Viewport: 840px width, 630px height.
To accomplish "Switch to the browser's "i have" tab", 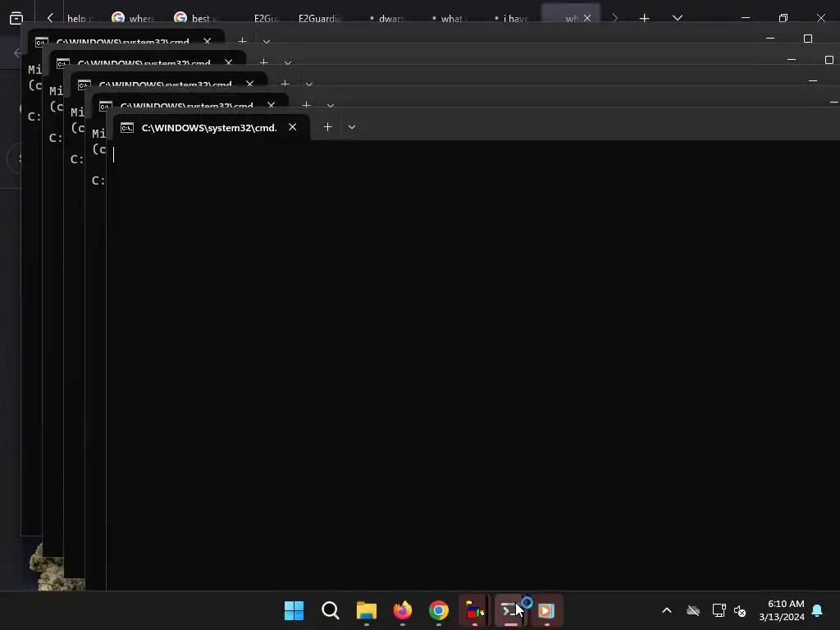I will pyautogui.click(x=512, y=18).
